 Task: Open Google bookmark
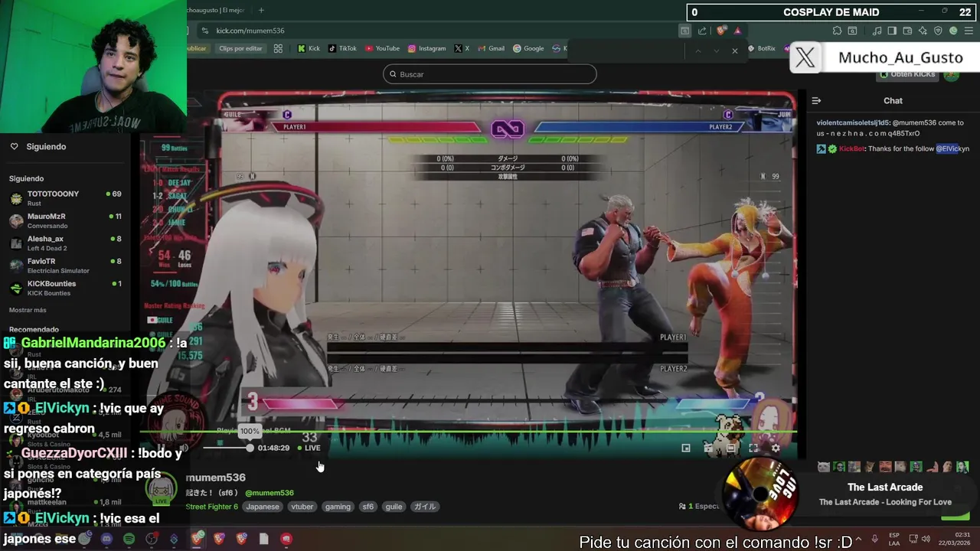(x=528, y=48)
